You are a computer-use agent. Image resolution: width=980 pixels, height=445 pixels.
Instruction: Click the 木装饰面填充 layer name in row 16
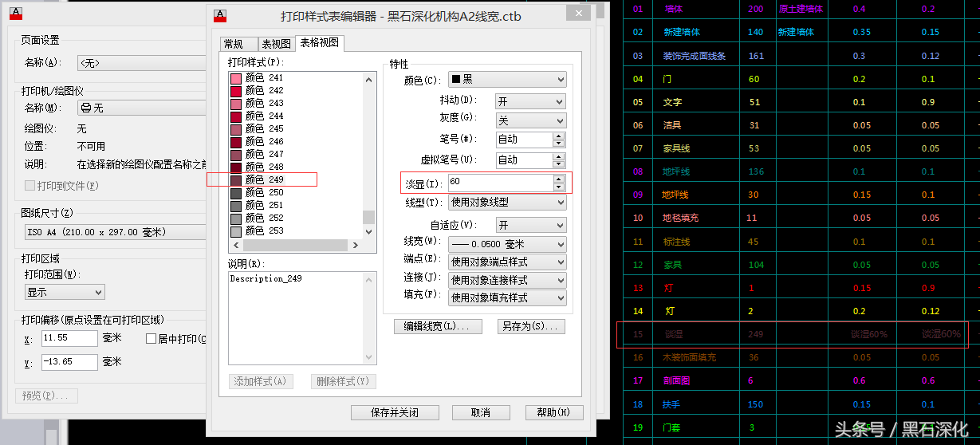(x=690, y=357)
